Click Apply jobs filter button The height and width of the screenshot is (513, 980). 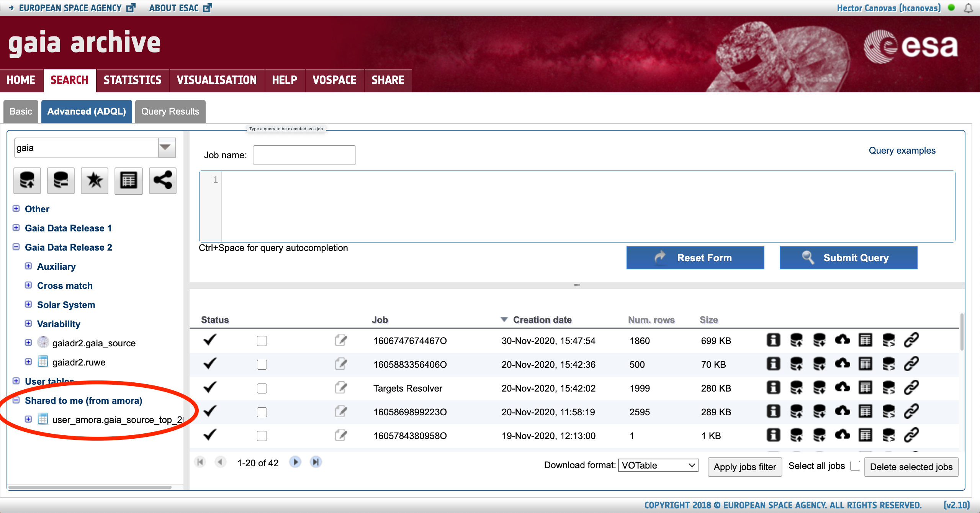[745, 467]
